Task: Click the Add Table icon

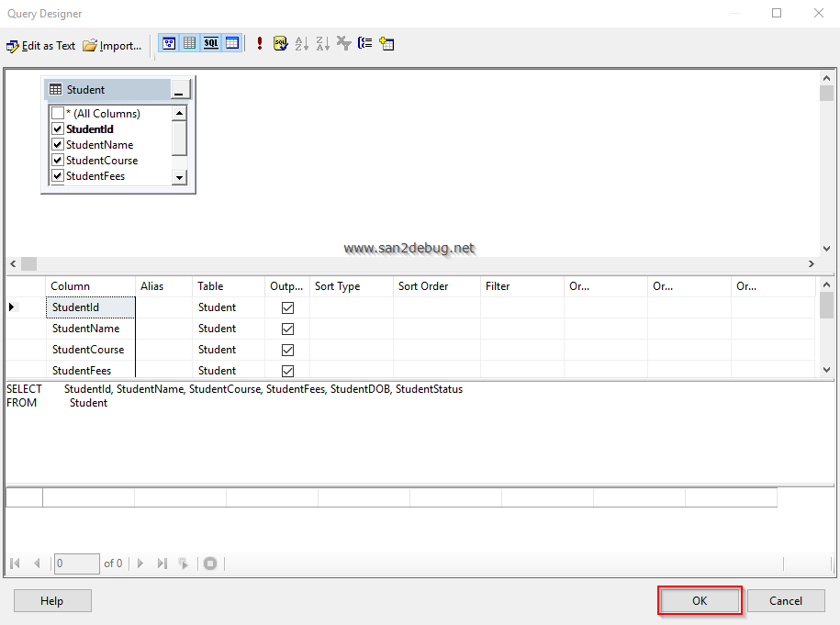Action: pos(386,43)
